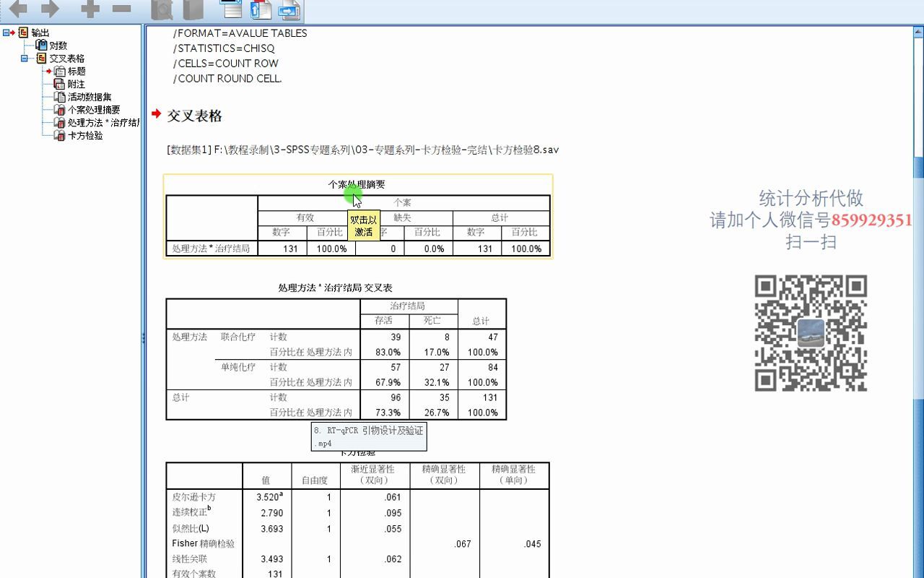Click the /STATISTICS=CHISQ syntax line

point(224,48)
